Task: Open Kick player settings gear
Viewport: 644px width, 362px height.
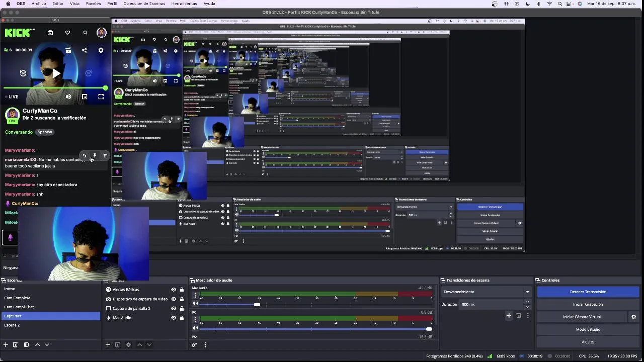Action: tap(101, 50)
